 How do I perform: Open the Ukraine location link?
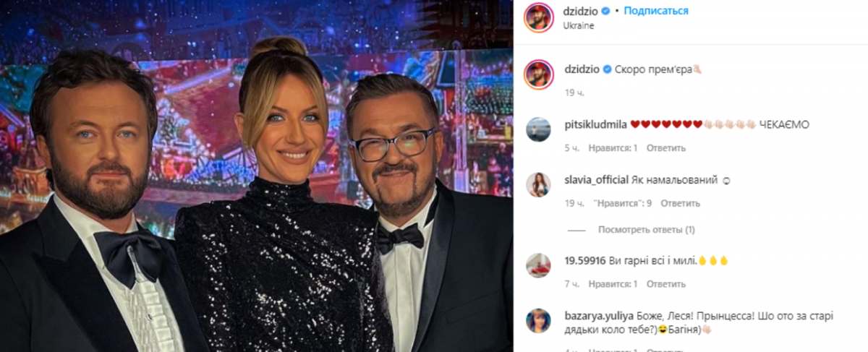pos(579,25)
